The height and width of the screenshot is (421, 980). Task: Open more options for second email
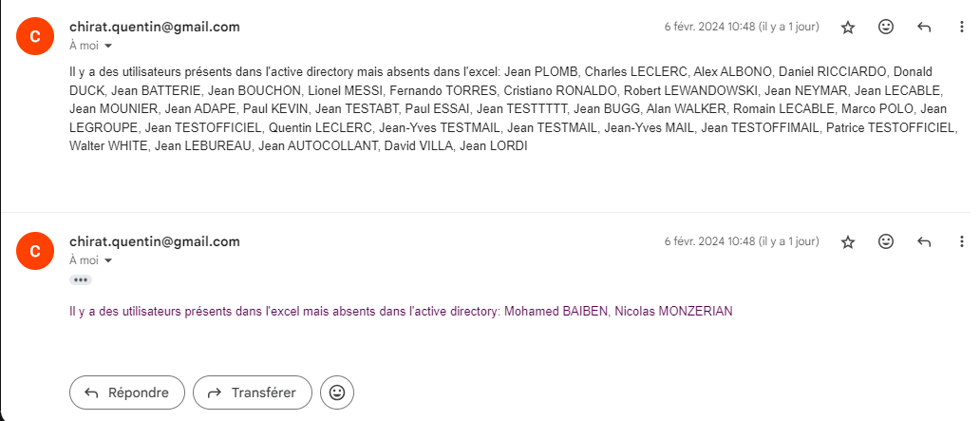pyautogui.click(x=961, y=241)
